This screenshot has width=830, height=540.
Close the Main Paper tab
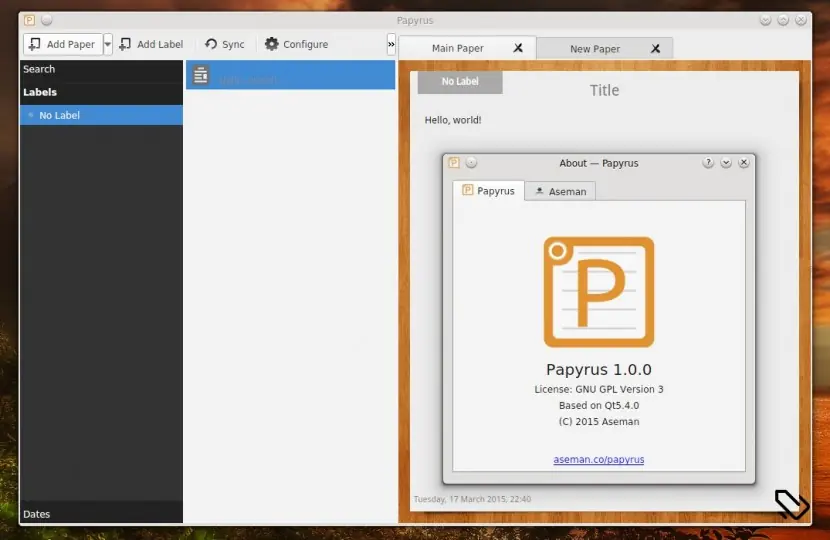click(x=518, y=48)
